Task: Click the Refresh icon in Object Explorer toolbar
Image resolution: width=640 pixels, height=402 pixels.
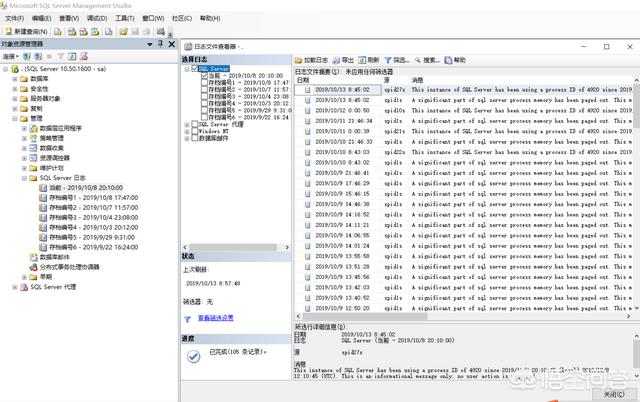Action: [72, 56]
